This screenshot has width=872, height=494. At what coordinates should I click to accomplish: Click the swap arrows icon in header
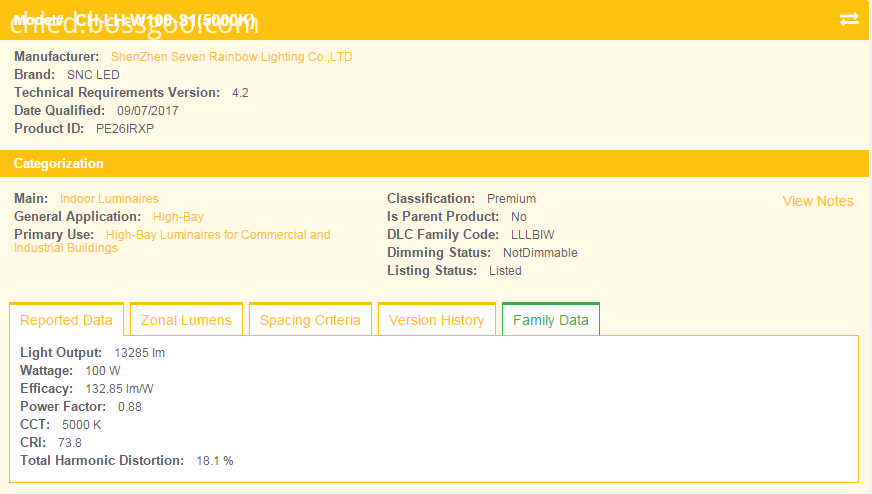(x=849, y=19)
